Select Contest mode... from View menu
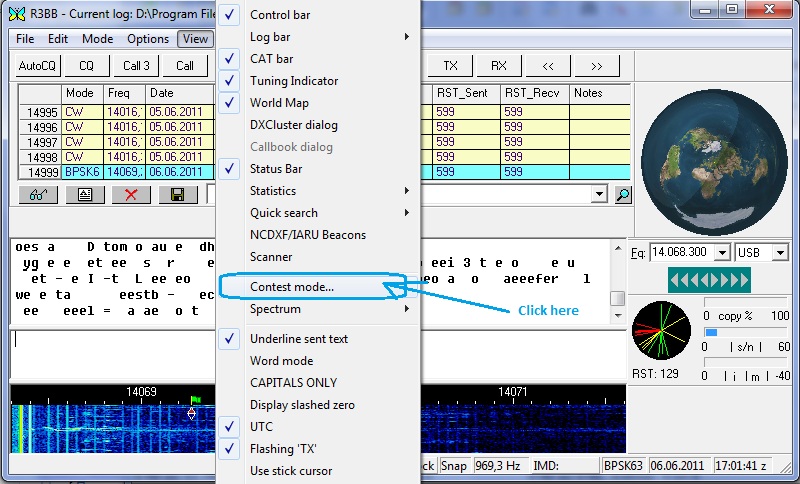The image size is (800, 484). click(291, 287)
